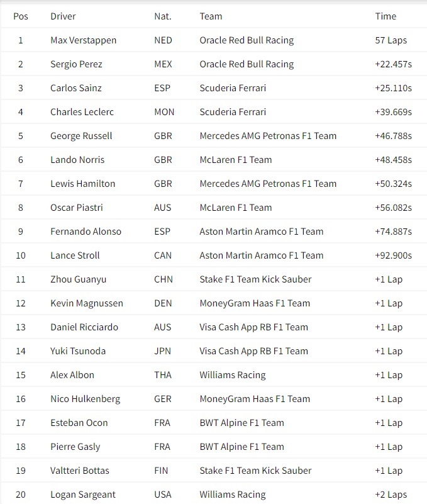This screenshot has width=427, height=504.
Task: Click on George Russell's name
Action: point(81,136)
